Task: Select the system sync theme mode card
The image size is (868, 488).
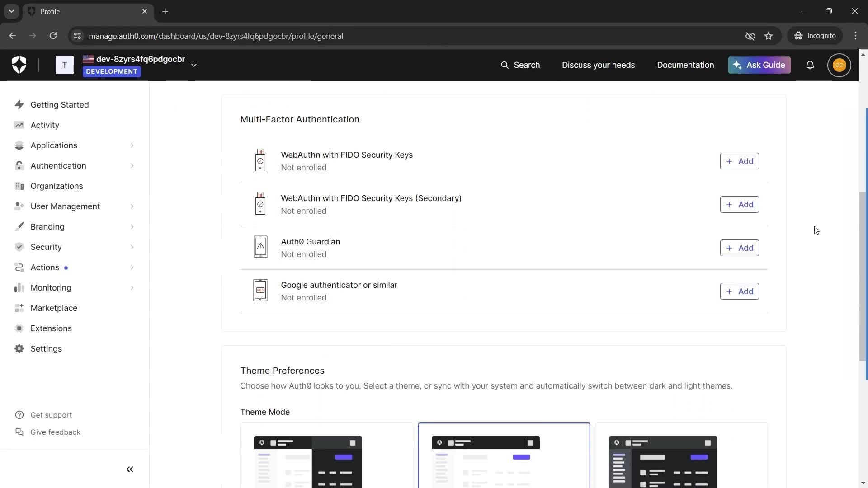Action: 326,455
